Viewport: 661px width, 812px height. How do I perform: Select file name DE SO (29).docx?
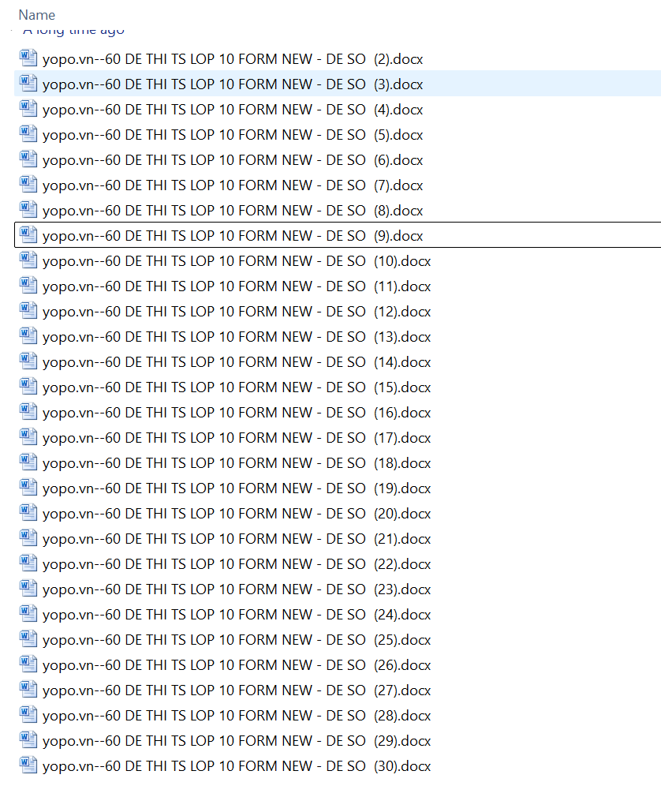[237, 741]
